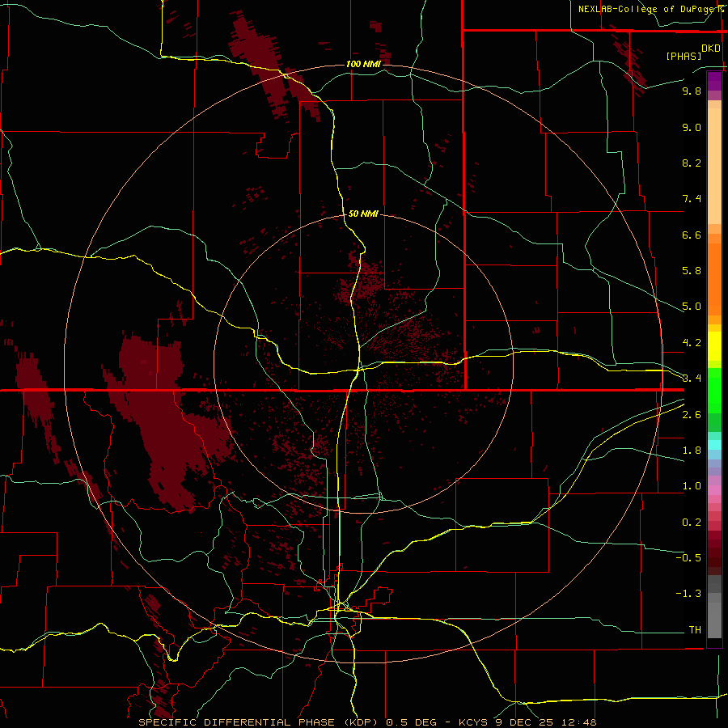Click the 5.8 legend value

[692, 271]
